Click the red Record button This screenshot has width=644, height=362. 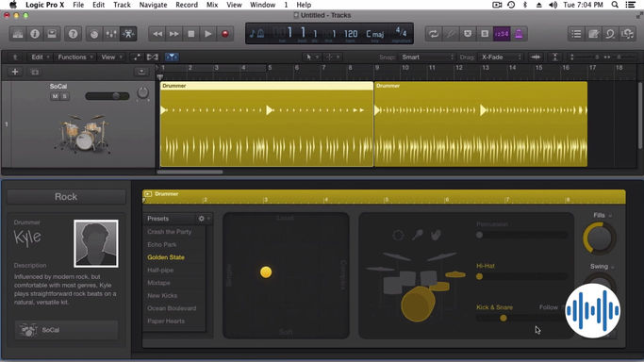coord(225,34)
